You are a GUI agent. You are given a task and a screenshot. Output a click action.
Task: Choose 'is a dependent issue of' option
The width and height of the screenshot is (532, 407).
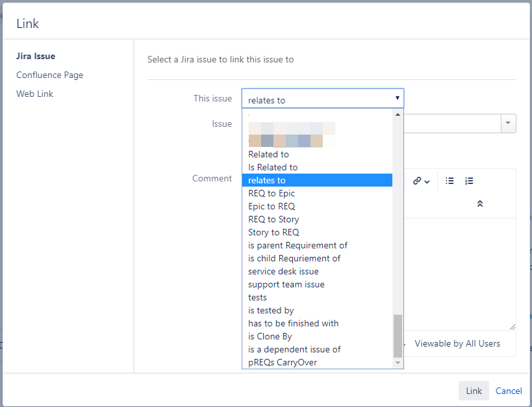(317, 349)
